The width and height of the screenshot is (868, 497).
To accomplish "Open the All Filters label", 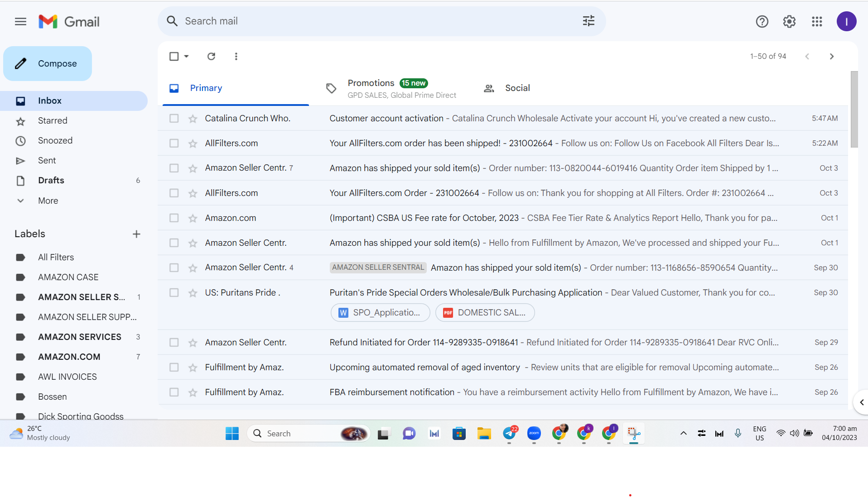I will coord(56,258).
